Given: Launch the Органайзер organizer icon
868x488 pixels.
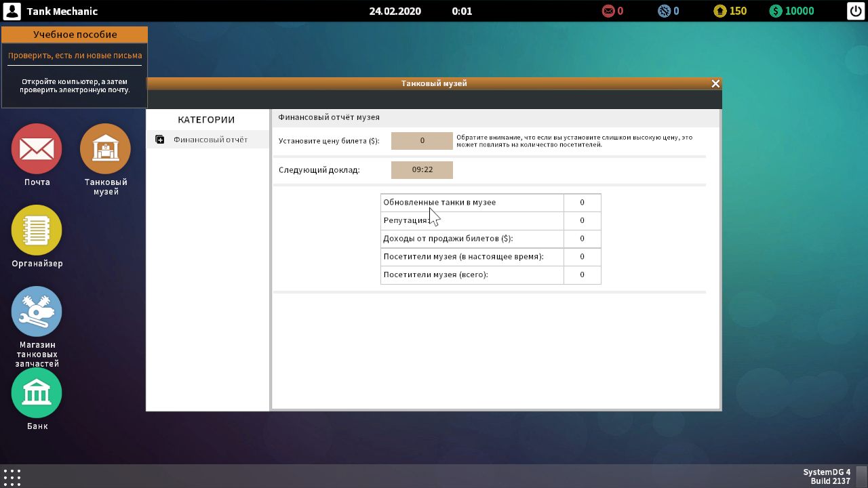Looking at the screenshot, I should 37,230.
